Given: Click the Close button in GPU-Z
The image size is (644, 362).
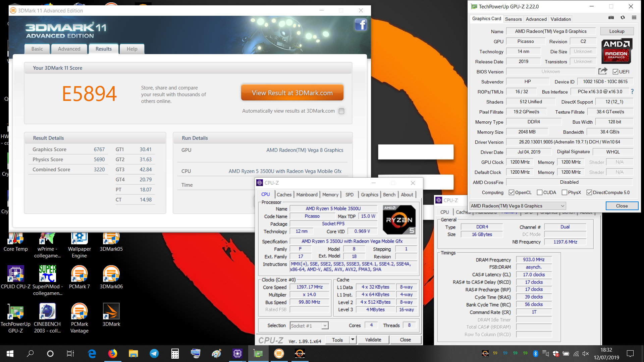Looking at the screenshot, I should [x=622, y=206].
